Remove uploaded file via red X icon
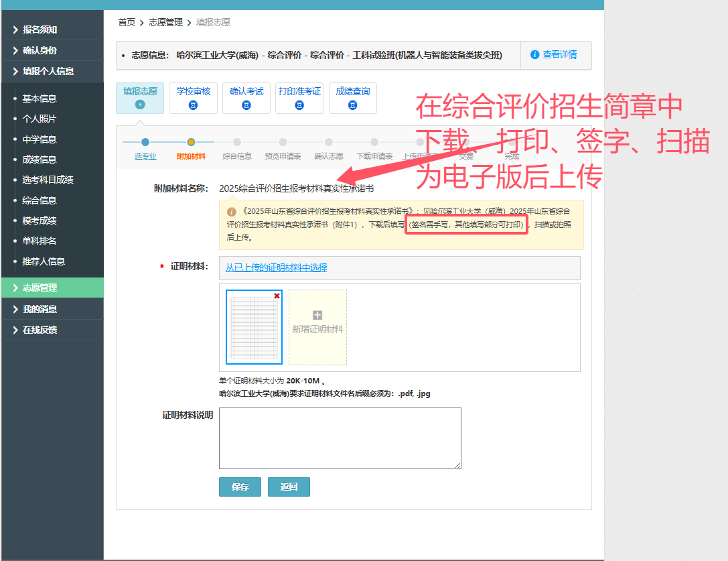Viewport: 728px width, 561px height. [277, 296]
